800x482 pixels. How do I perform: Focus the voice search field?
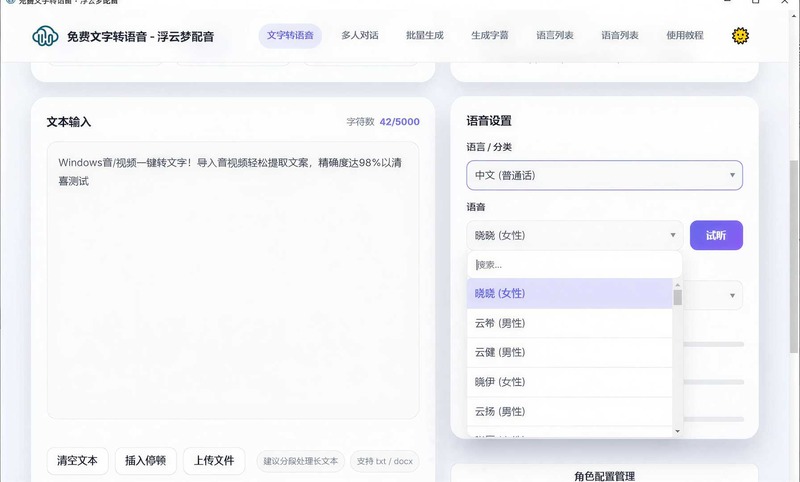(574, 265)
